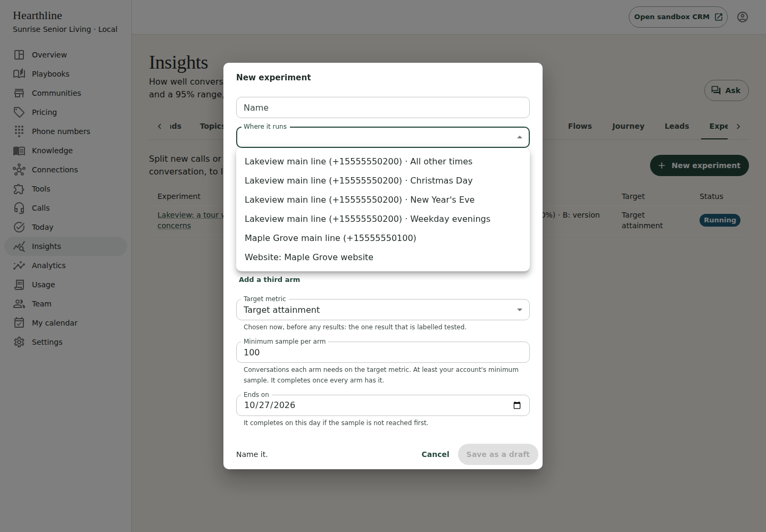Viewport: 766px width, 532px height.
Task: Click the Today checkmark icon
Action: (19, 227)
